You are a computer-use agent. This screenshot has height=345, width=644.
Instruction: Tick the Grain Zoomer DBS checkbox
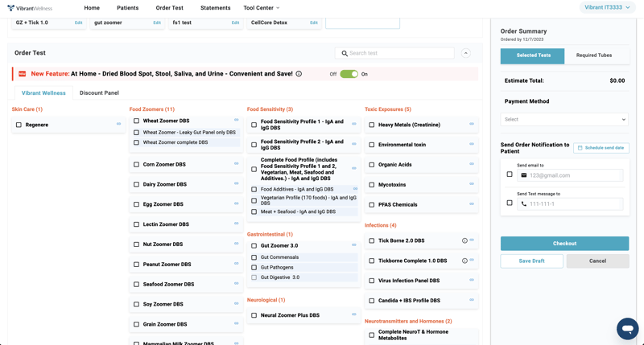(x=136, y=324)
